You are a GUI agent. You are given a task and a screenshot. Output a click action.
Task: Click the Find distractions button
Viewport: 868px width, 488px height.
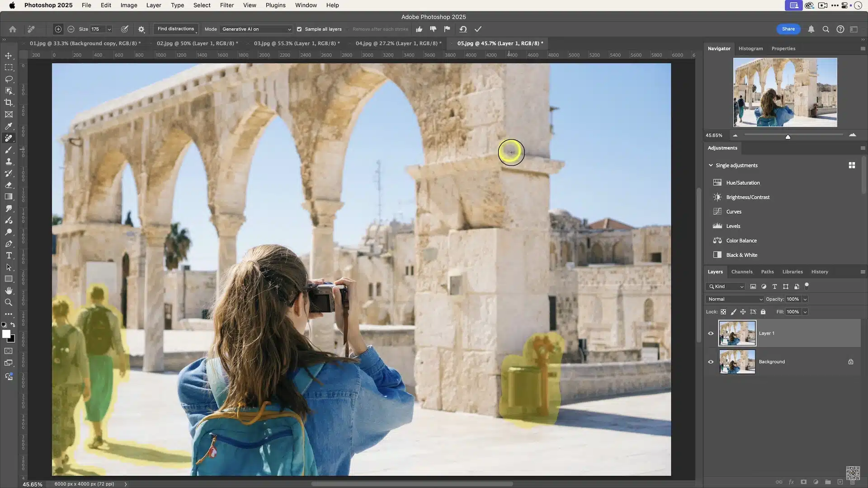(176, 28)
